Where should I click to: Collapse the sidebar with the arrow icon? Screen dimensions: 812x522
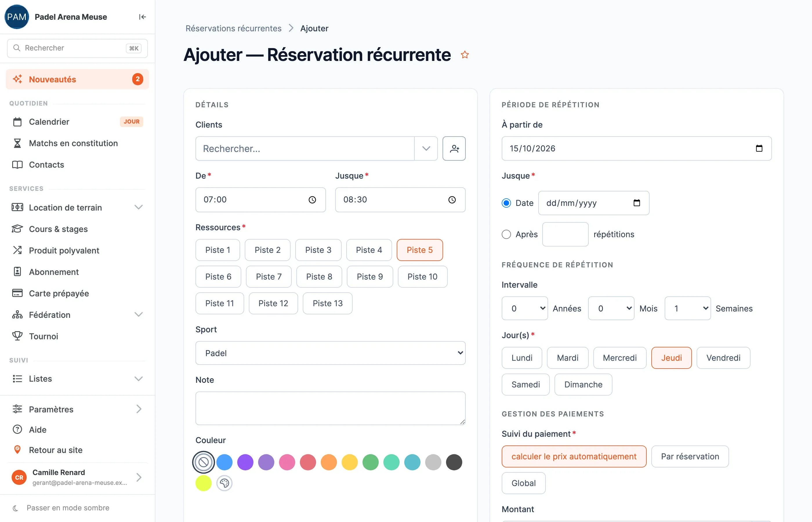pos(142,17)
